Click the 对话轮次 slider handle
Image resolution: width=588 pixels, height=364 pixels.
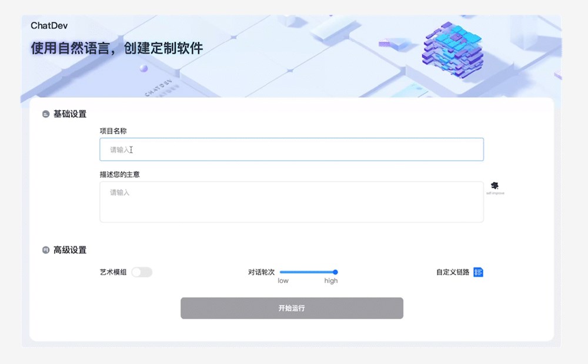click(335, 272)
